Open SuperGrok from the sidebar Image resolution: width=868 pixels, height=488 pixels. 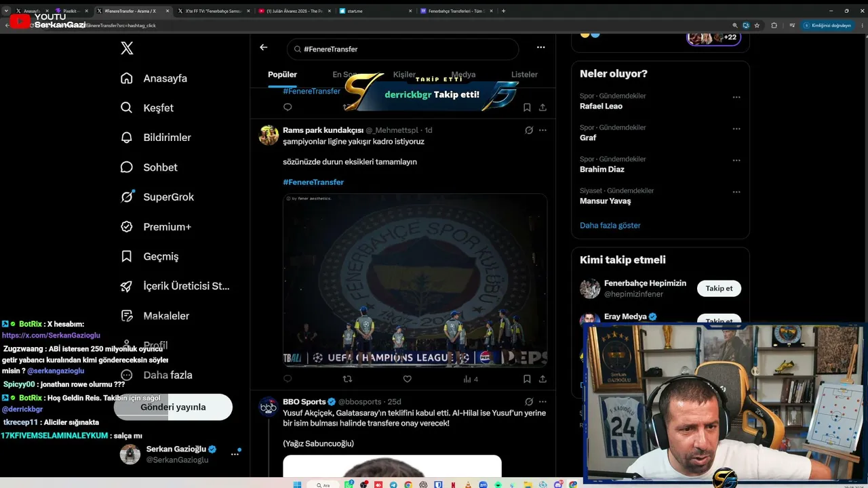157,197
